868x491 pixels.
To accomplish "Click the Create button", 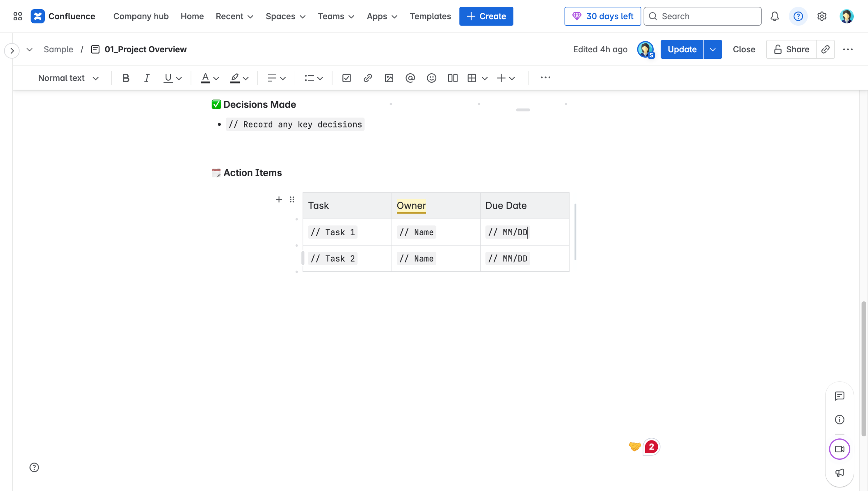I will tap(486, 16).
